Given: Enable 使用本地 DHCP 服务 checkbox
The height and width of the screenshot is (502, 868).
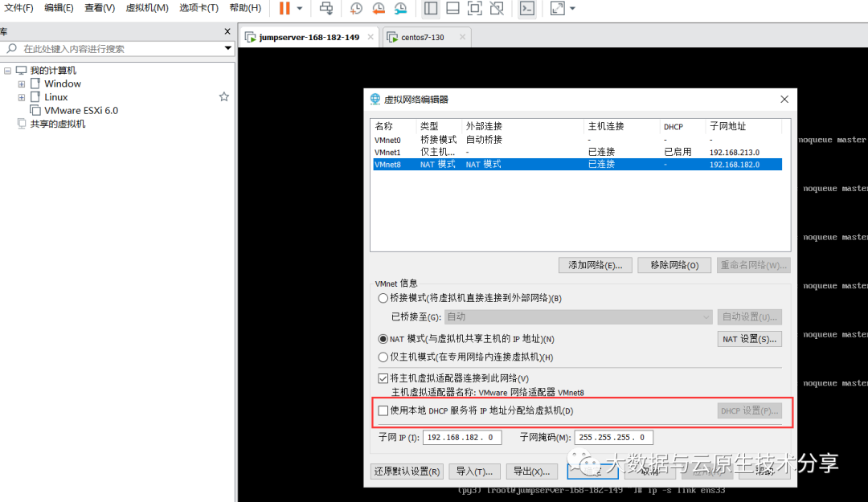Looking at the screenshot, I should [383, 410].
